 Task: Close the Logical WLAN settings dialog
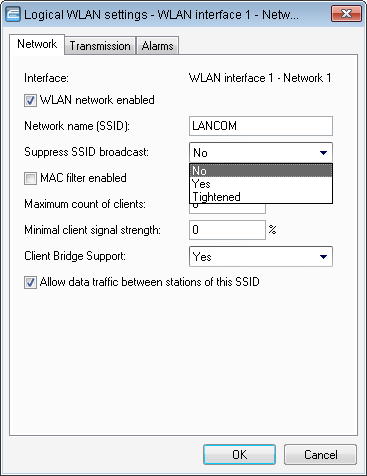point(346,14)
